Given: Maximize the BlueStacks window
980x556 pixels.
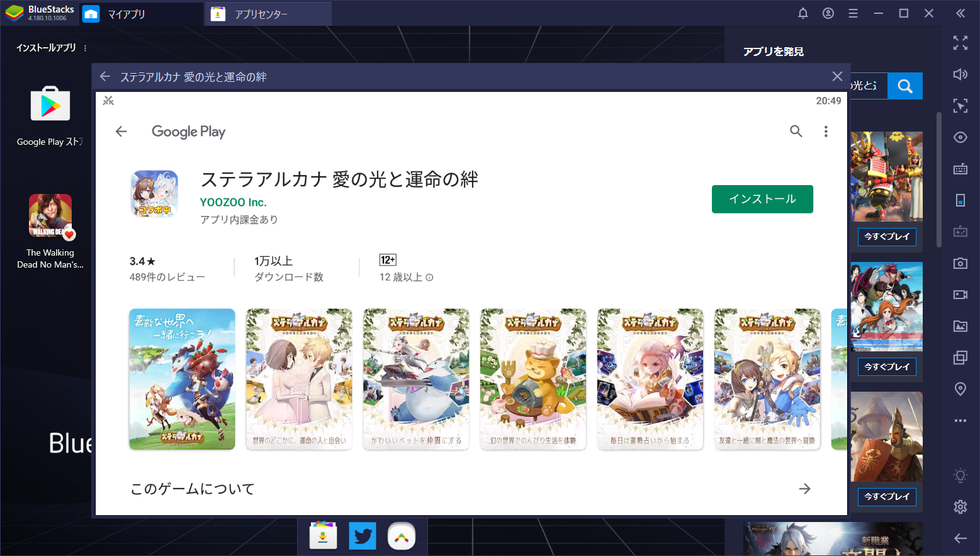Looking at the screenshot, I should click(904, 13).
